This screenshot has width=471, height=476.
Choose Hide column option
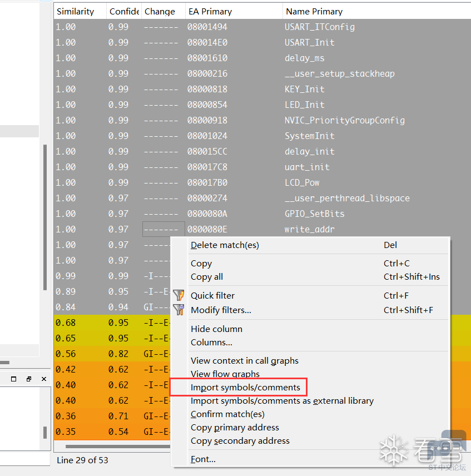coord(310,329)
